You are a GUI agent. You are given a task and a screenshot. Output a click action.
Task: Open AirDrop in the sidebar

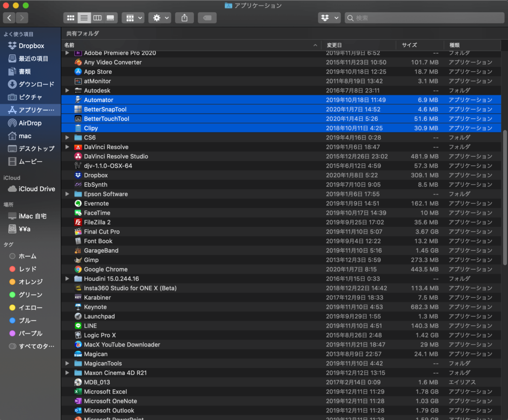(x=30, y=123)
